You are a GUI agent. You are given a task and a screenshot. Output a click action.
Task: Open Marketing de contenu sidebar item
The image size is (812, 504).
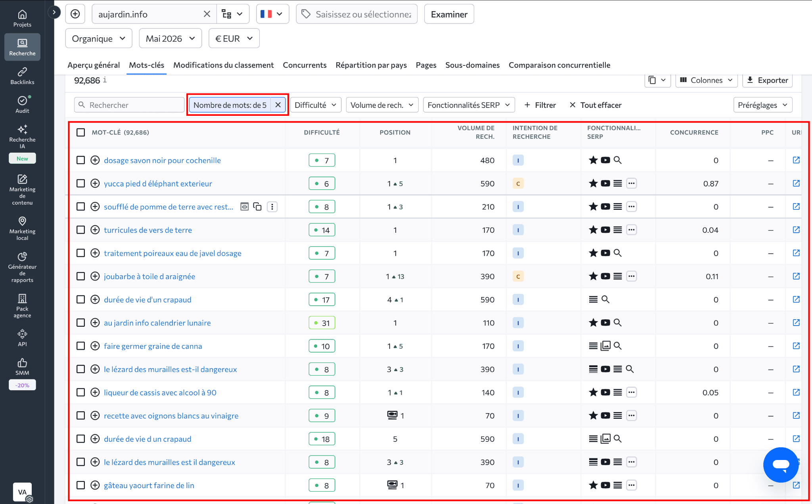22,190
